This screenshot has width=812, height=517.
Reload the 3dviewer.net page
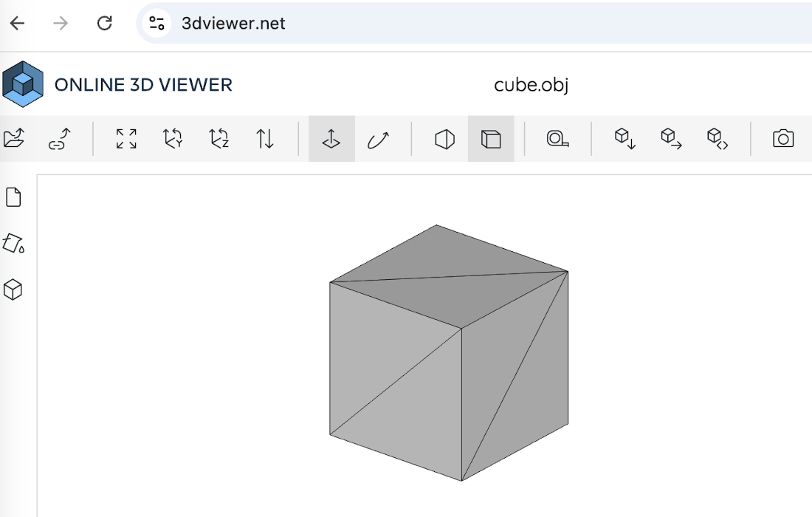[104, 24]
